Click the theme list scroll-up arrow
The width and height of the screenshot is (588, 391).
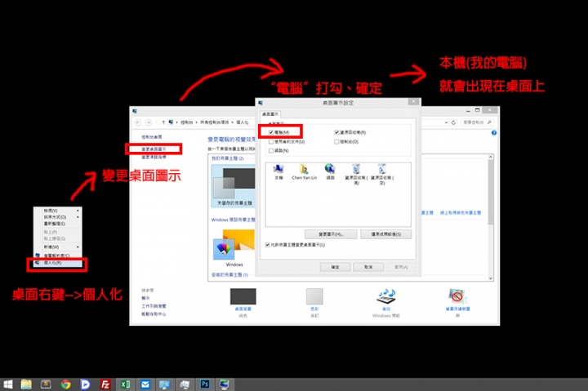tap(491, 157)
